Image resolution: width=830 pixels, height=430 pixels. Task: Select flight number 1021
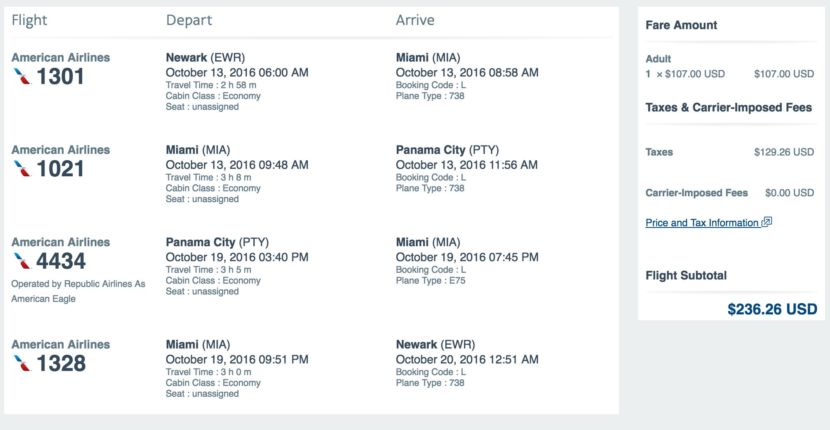60,169
